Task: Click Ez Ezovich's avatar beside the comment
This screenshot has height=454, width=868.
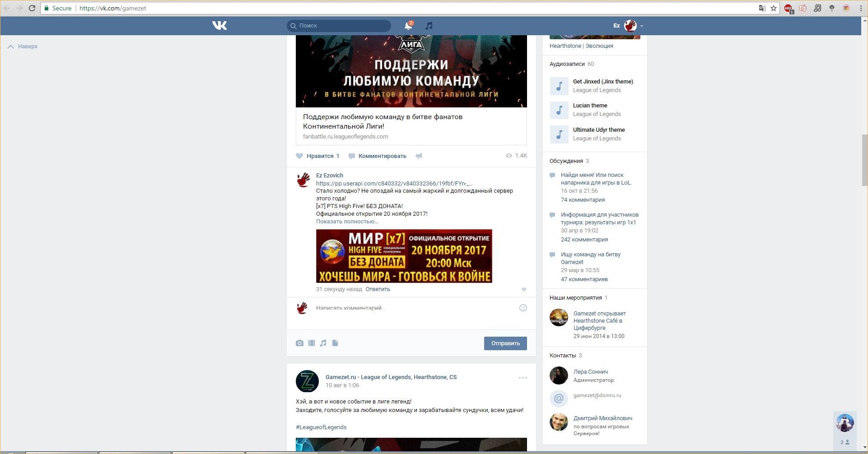Action: pos(303,180)
